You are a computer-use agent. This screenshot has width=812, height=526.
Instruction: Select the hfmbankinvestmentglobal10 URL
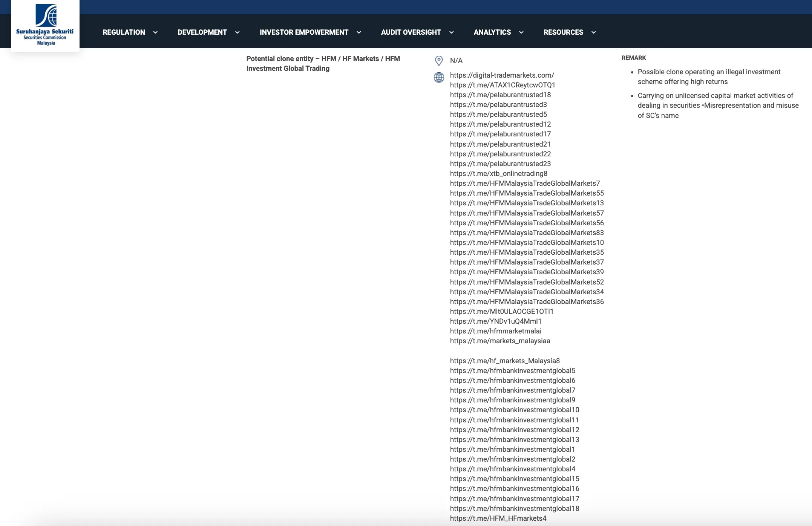coord(515,410)
